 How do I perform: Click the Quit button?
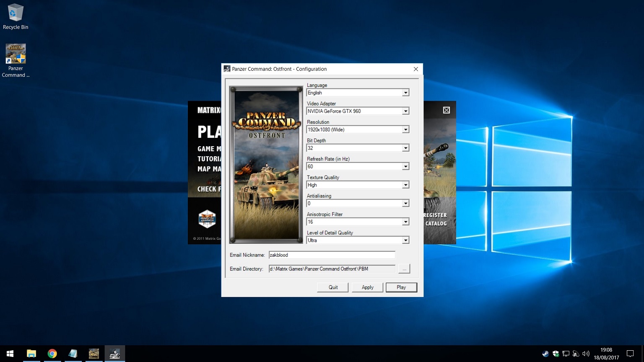(x=333, y=287)
